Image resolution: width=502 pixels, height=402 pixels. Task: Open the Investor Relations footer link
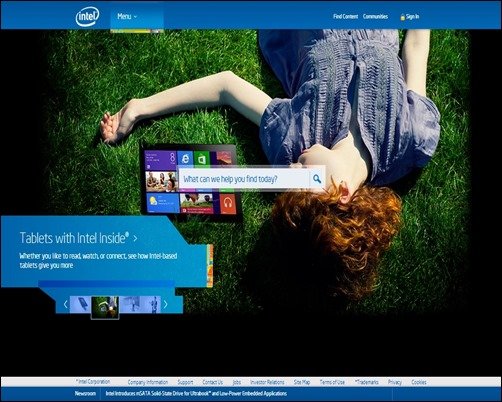tap(267, 382)
